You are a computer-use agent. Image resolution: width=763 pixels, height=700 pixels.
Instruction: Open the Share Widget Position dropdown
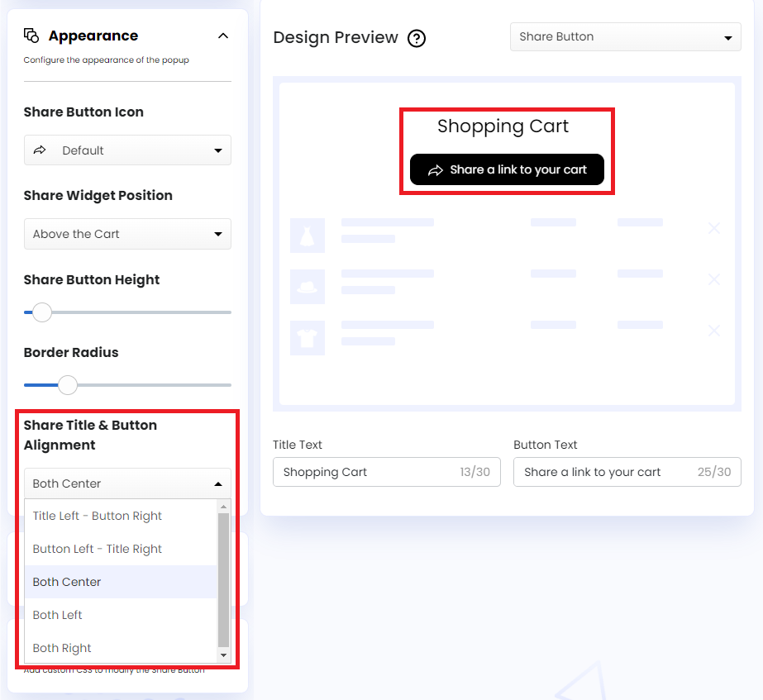(x=127, y=234)
